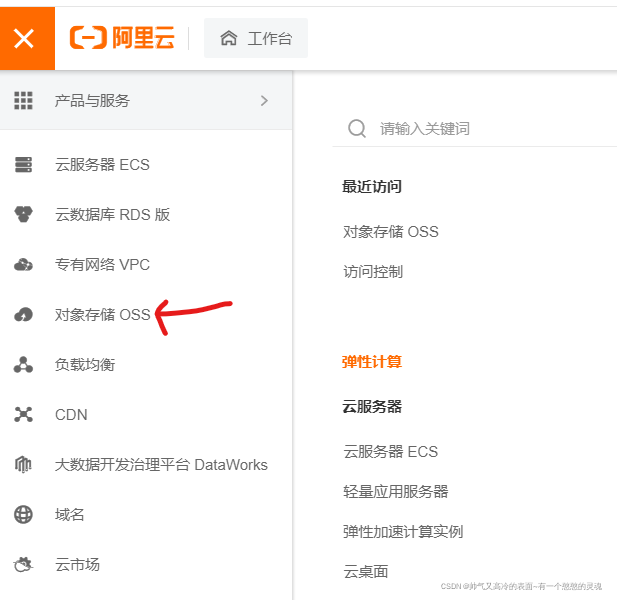Open 云服务器 ECS under 弹性计算
Viewport: 617px width, 600px height.
pyautogui.click(x=390, y=451)
